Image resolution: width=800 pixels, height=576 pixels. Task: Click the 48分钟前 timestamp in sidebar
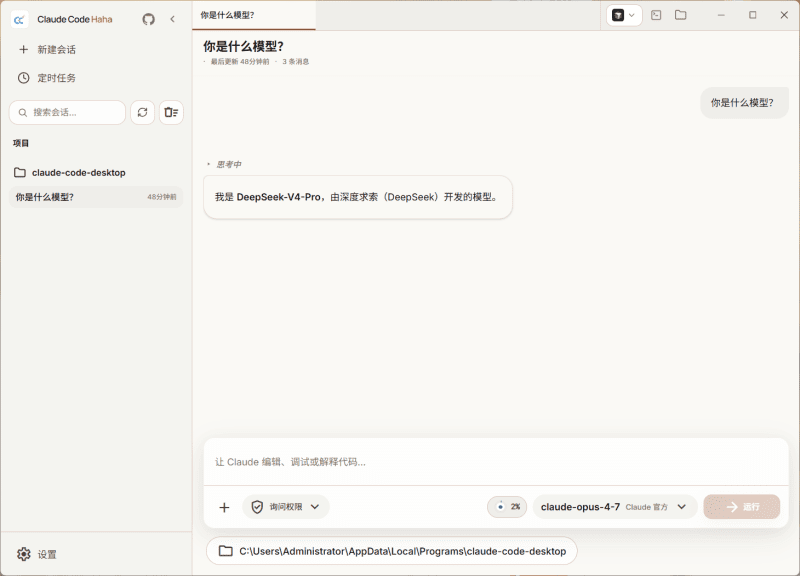pyautogui.click(x=162, y=197)
